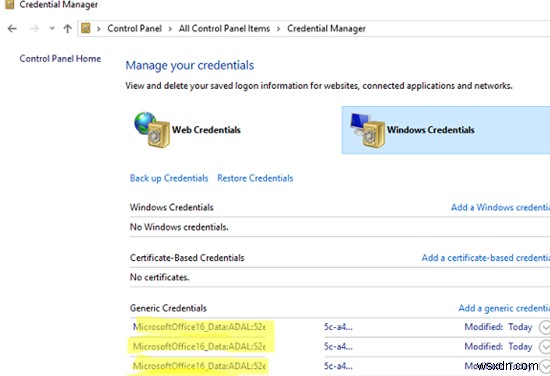Select the Windows Credentials computer-vault icon

click(367, 130)
